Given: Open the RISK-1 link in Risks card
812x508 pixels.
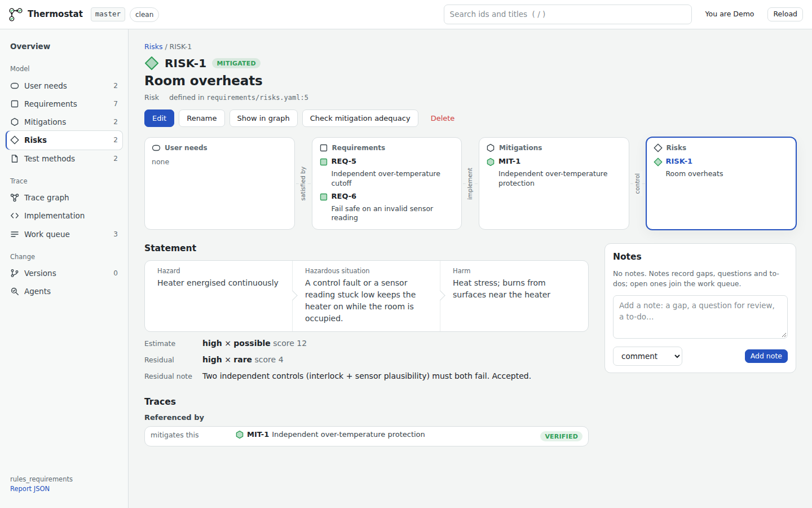Looking at the screenshot, I should coord(679,161).
